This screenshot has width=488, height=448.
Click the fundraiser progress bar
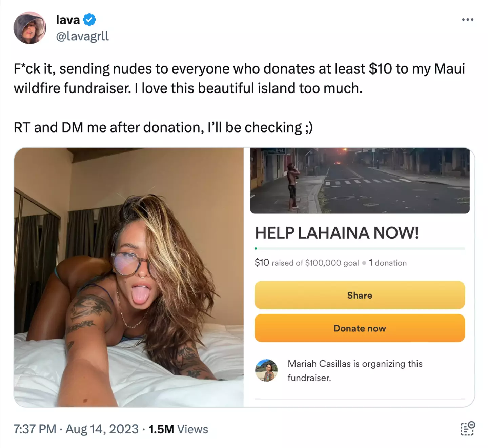coord(360,248)
